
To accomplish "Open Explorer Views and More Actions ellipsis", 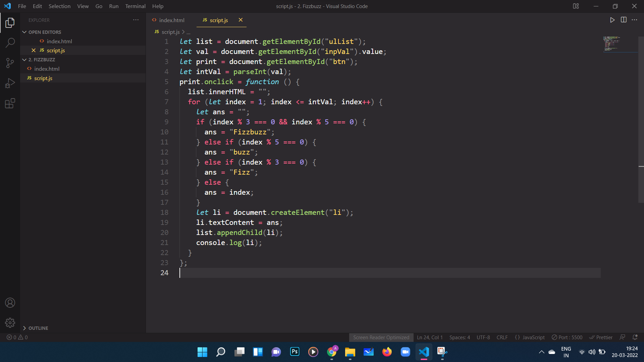I will (x=136, y=20).
